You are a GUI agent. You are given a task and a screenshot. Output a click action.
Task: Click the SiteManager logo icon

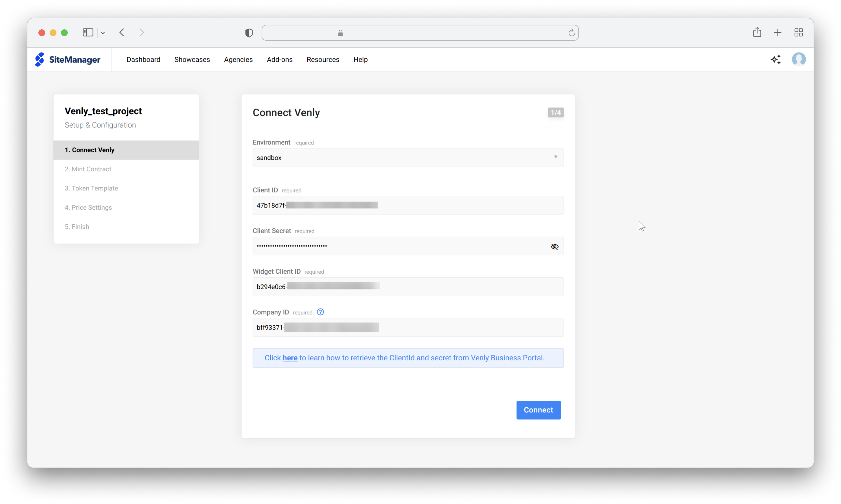pos(39,59)
